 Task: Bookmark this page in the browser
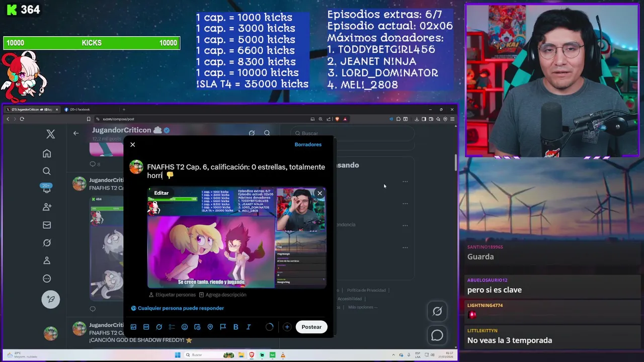click(x=89, y=119)
